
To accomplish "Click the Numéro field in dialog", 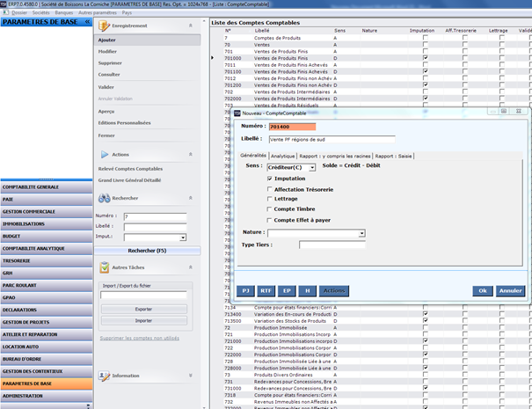I will coord(292,127).
